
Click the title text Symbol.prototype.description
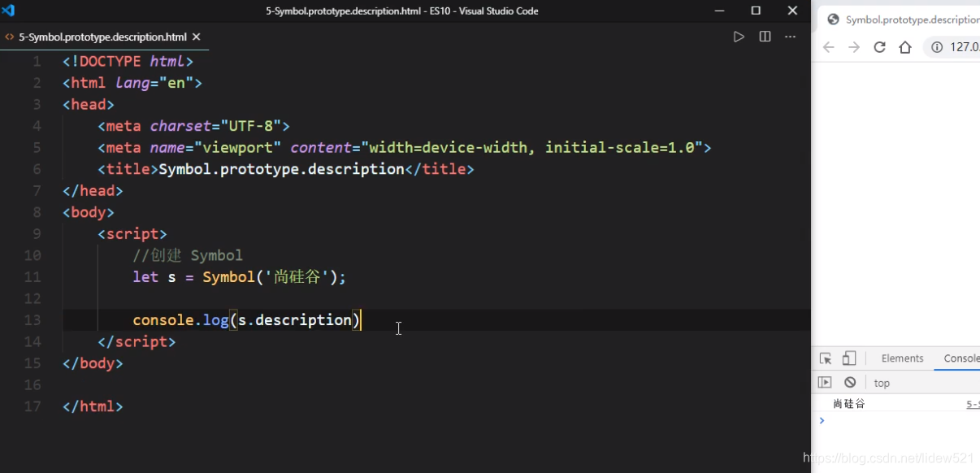coord(282,169)
